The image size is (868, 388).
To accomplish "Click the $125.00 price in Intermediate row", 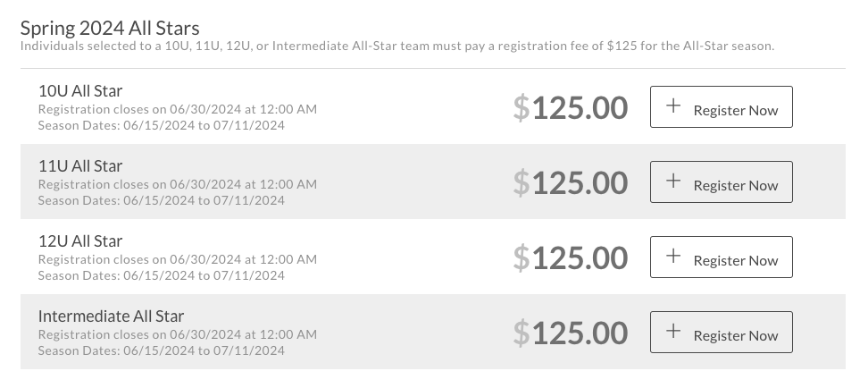I will point(571,333).
